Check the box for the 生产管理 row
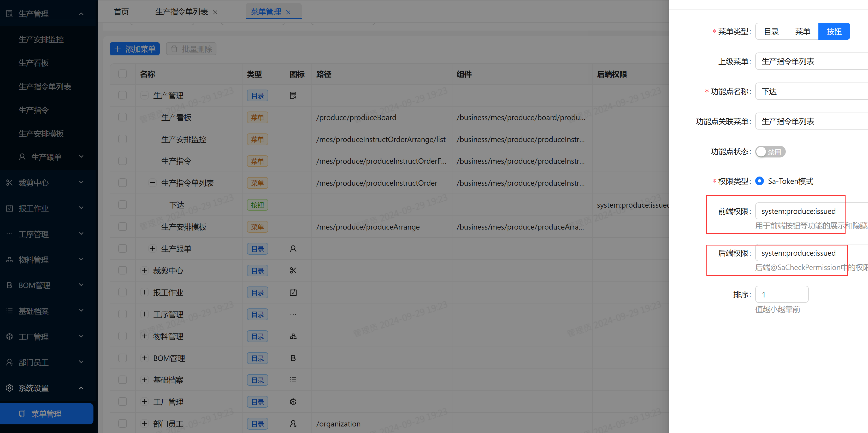This screenshot has height=433, width=868. coord(123,95)
